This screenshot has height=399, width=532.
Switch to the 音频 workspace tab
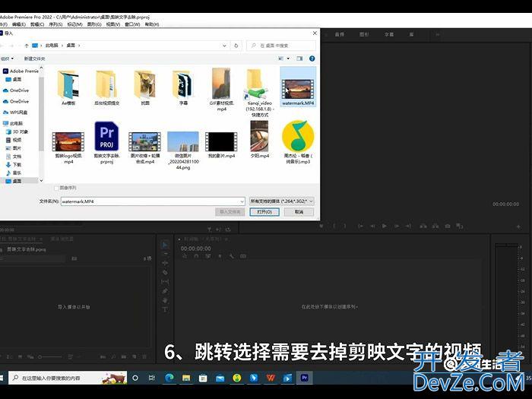[339, 35]
